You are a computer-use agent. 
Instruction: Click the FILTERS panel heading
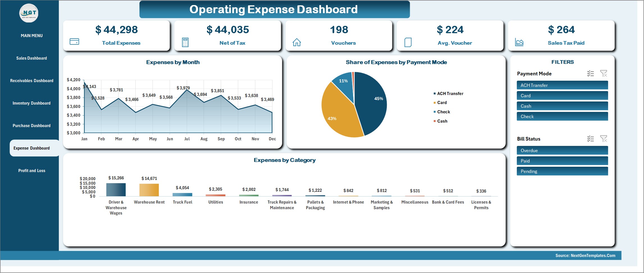[x=563, y=62]
